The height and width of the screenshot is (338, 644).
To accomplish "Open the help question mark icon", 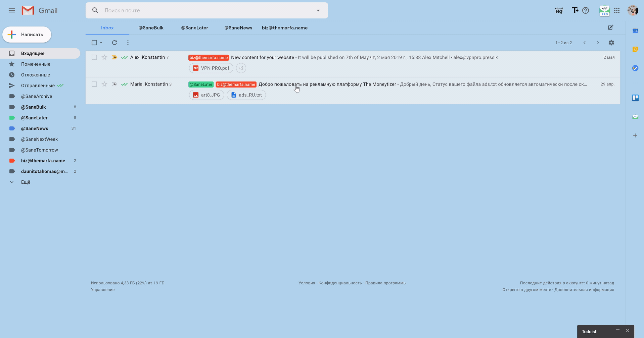I will point(586,10).
